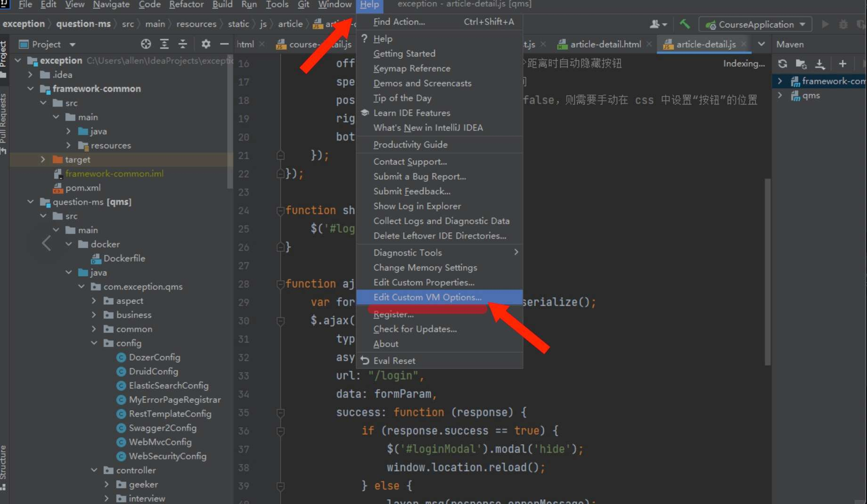
Task: Click the Maven panel title
Action: [x=790, y=44]
